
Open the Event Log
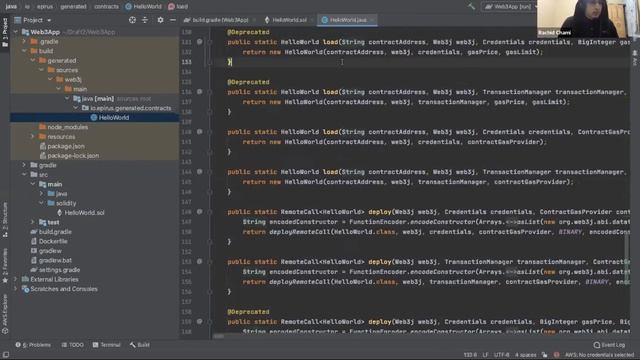coord(609,345)
